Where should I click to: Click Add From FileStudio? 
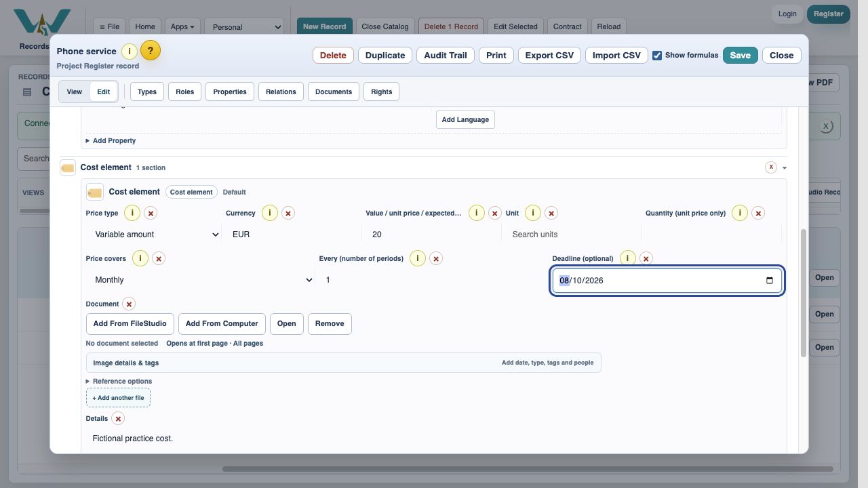coord(130,323)
